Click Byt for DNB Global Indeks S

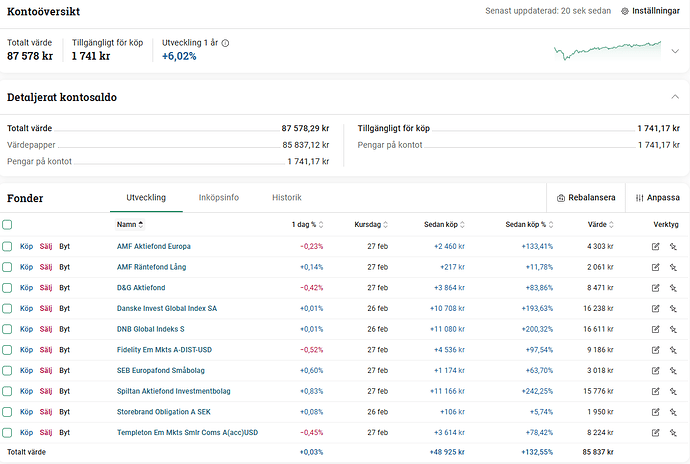(x=65, y=329)
